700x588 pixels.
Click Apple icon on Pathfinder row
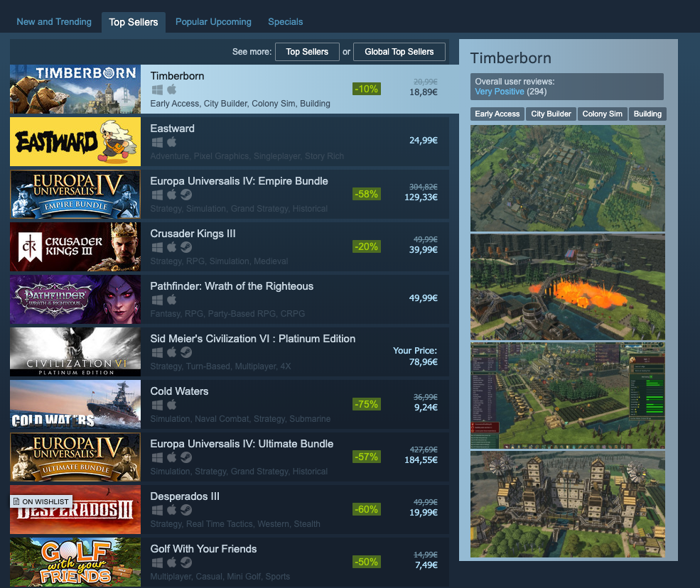[172, 300]
